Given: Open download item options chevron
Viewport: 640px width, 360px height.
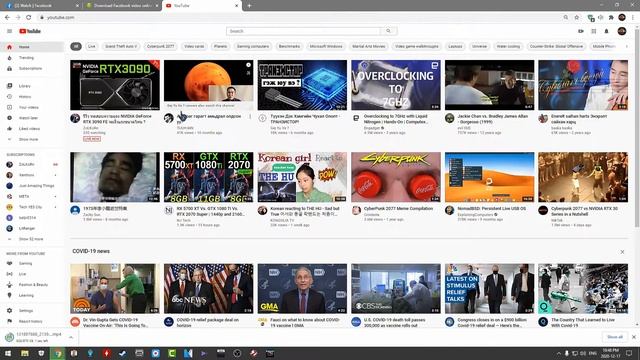Looking at the screenshot, I should click(x=71, y=337).
